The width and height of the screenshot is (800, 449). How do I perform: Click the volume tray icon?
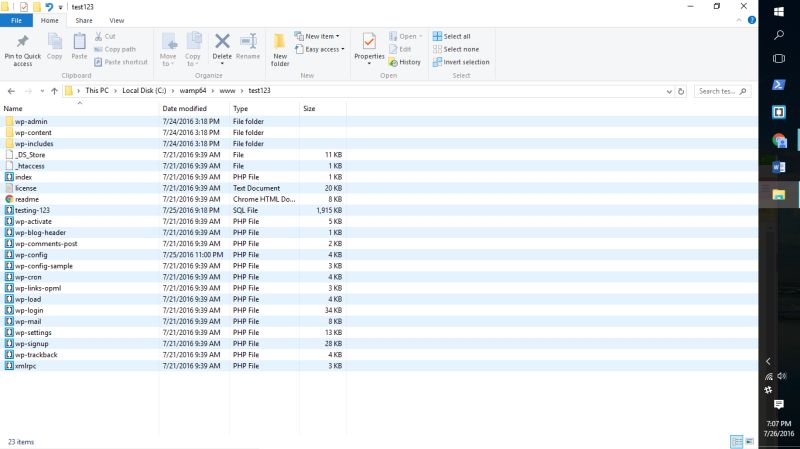point(783,377)
